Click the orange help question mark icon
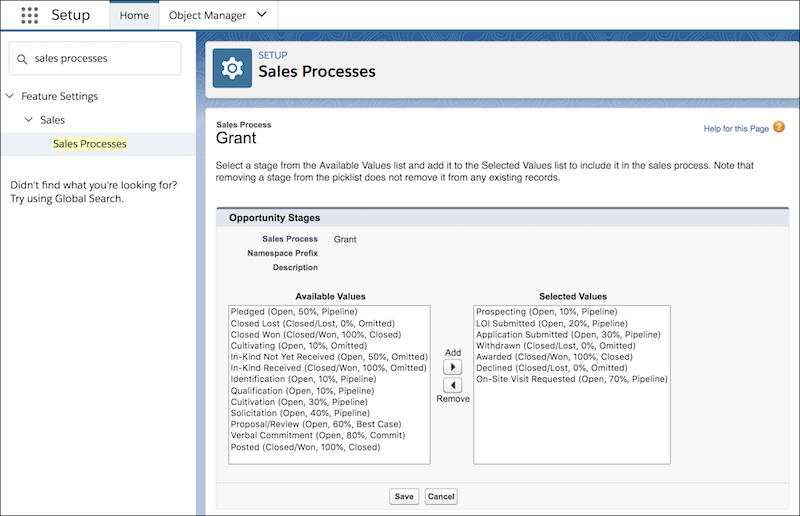Image resolution: width=800 pixels, height=516 pixels. click(x=779, y=127)
